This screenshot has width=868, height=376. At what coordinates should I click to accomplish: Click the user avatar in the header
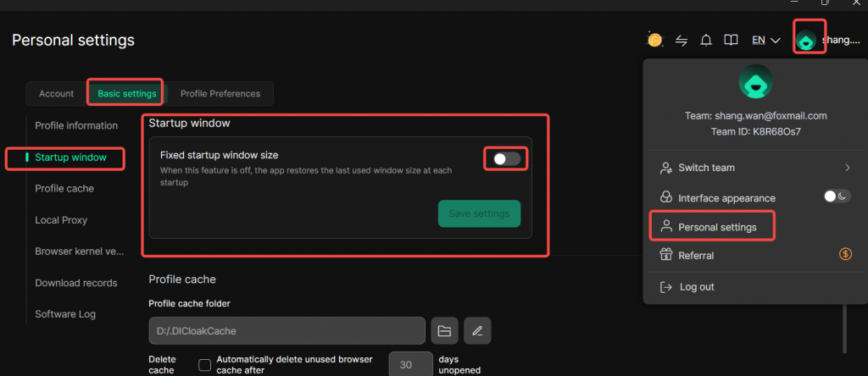coord(807,41)
